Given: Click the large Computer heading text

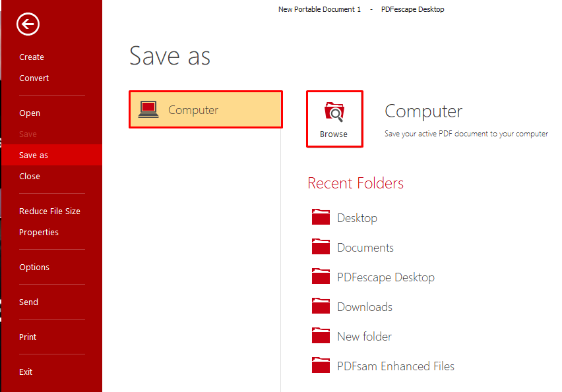Looking at the screenshot, I should (423, 111).
